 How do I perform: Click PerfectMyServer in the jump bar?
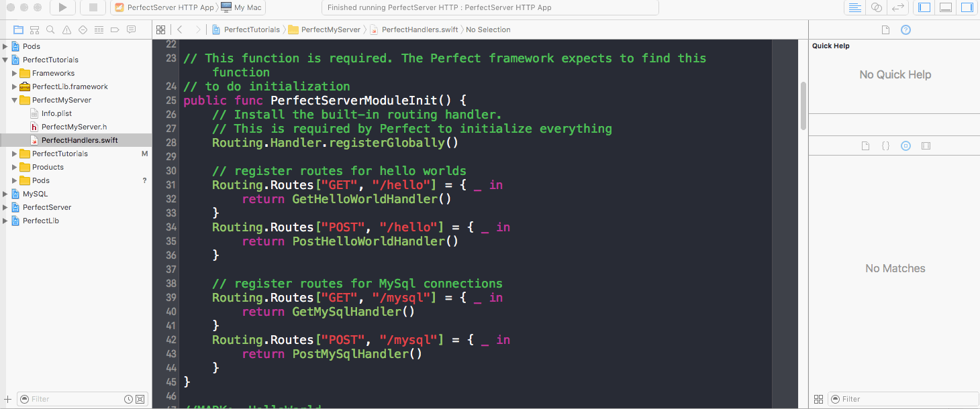click(x=324, y=30)
